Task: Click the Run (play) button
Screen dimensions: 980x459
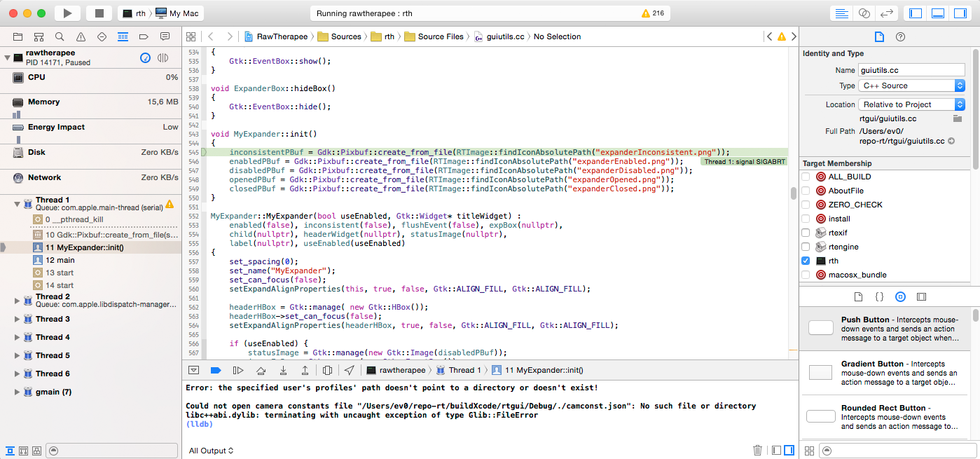Action: 67,13
